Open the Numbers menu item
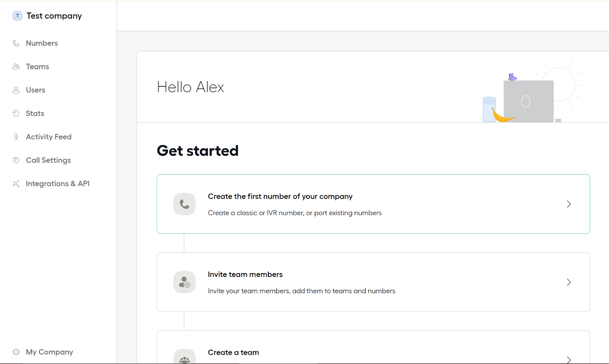Viewport: 609px width, 364px height. [42, 43]
